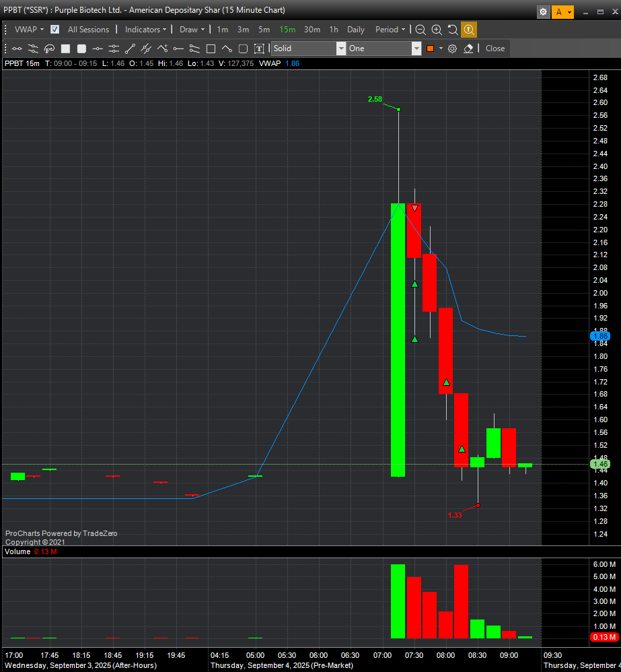621x672 pixels.
Task: Open chart settings gear in title bar
Action: pos(543,12)
